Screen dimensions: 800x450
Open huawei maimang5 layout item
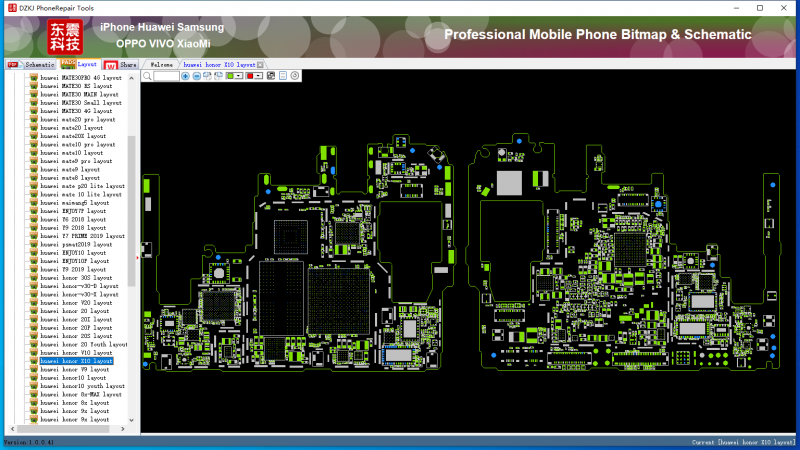coord(74,203)
